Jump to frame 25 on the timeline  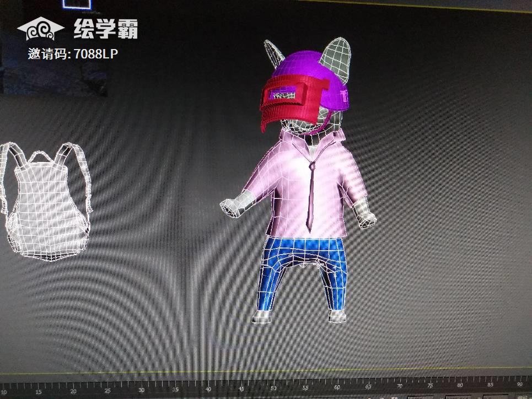(108, 391)
